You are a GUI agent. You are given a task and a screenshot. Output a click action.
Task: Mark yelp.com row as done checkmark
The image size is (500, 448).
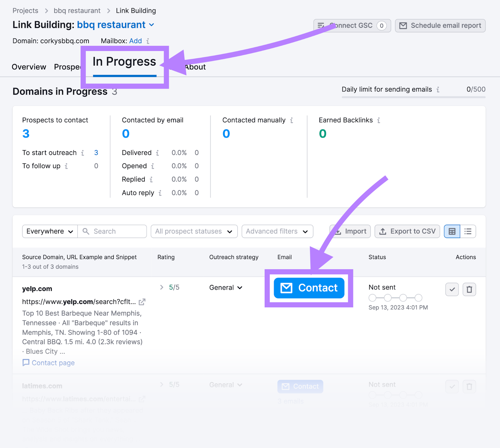click(452, 289)
